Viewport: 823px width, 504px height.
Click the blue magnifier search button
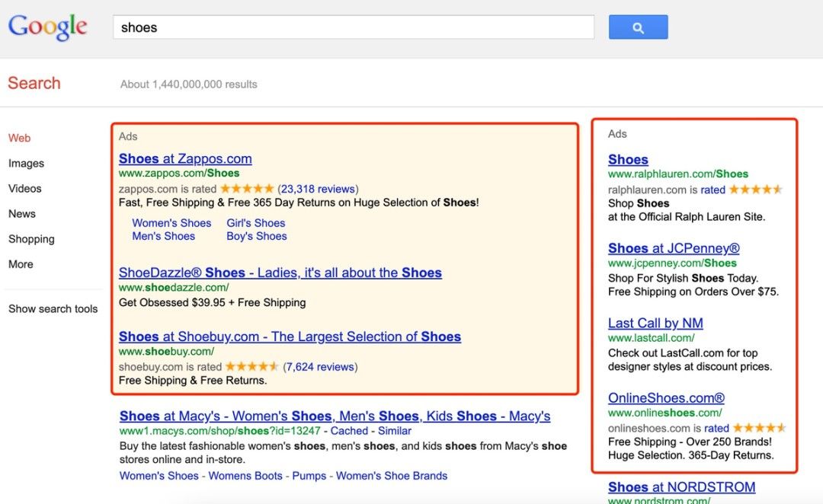click(x=639, y=27)
